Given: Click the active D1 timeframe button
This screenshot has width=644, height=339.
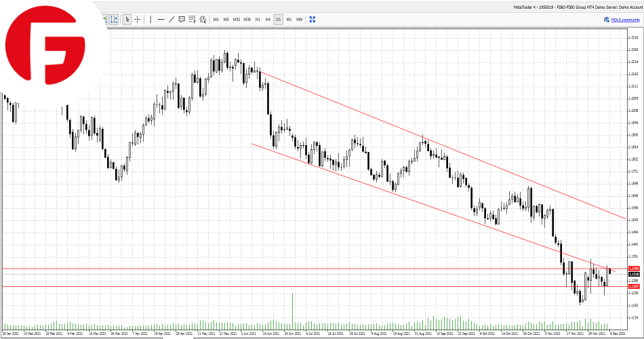Looking at the screenshot, I should coord(278,20).
